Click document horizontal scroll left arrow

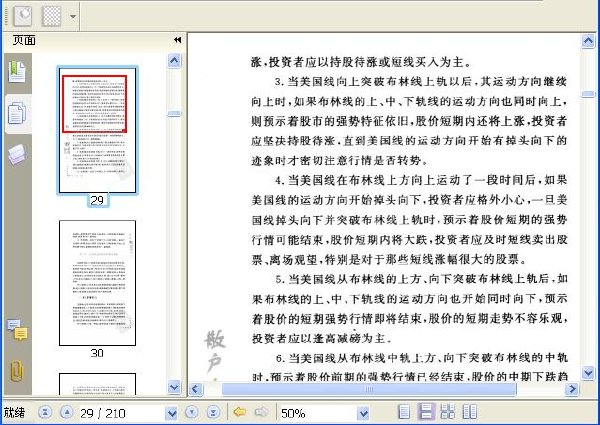pos(196,389)
